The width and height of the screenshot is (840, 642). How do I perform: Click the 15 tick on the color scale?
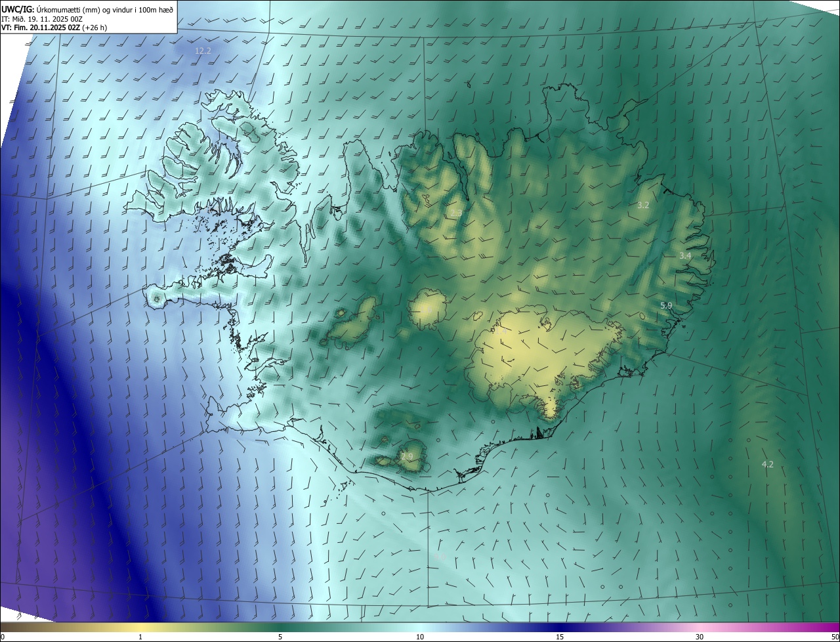tap(560, 637)
